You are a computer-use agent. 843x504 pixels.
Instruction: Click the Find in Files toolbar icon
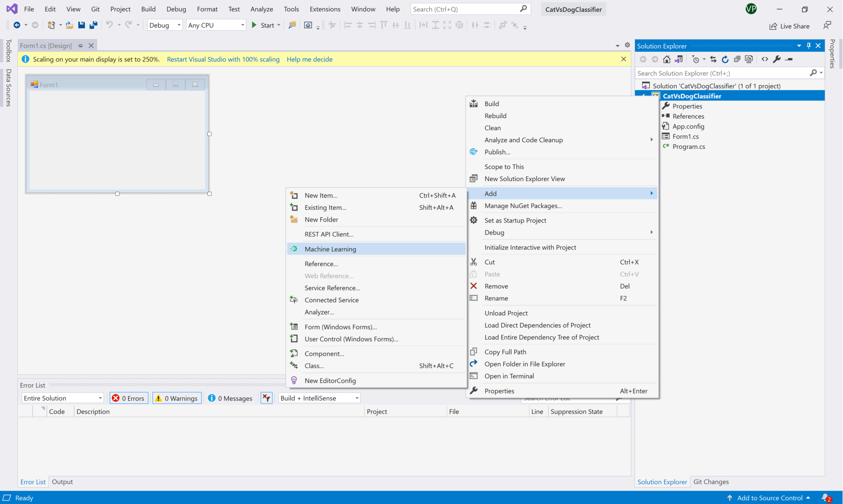tap(292, 25)
